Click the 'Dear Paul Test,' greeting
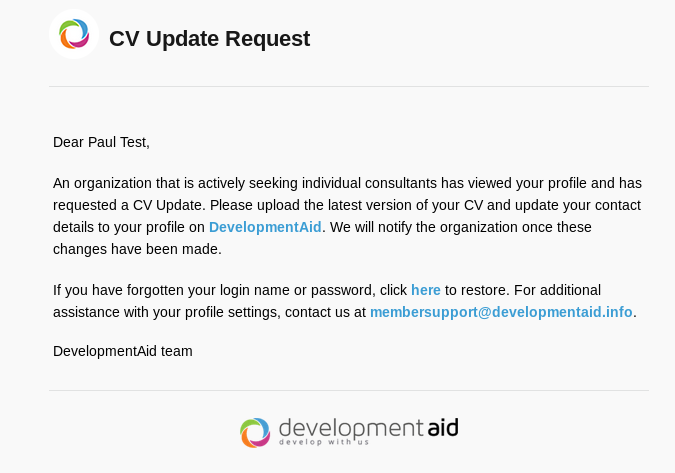675x473 pixels. coord(101,142)
